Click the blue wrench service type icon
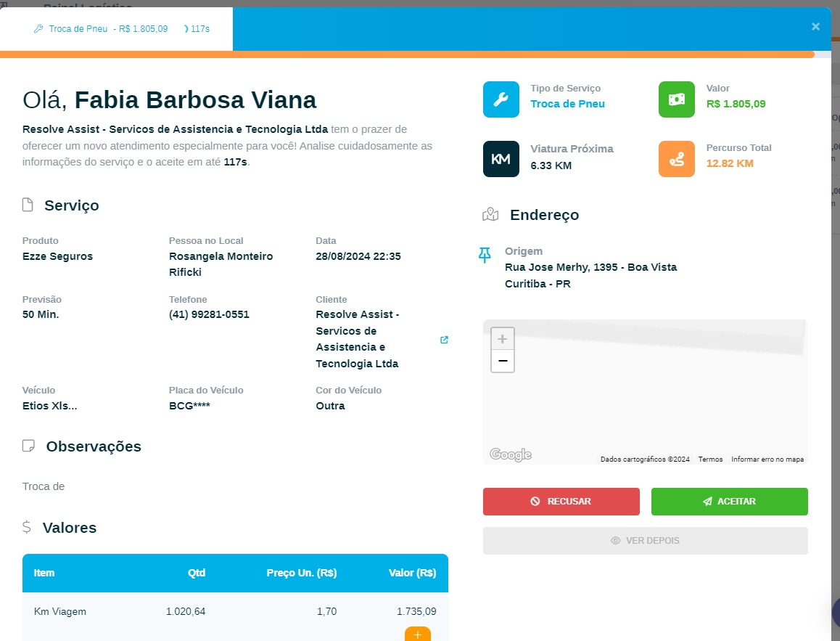This screenshot has height=641, width=840. pyautogui.click(x=501, y=99)
